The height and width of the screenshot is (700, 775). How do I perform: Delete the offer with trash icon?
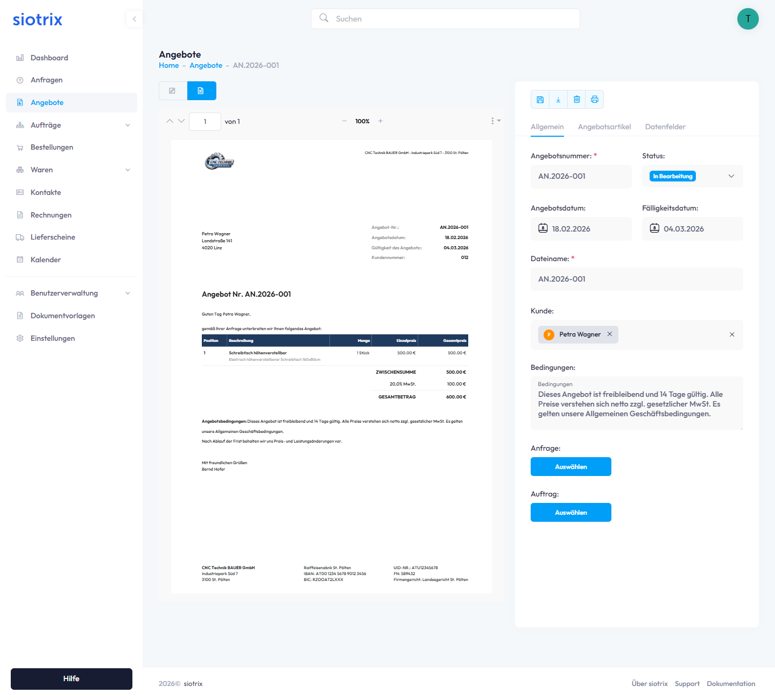(x=576, y=100)
